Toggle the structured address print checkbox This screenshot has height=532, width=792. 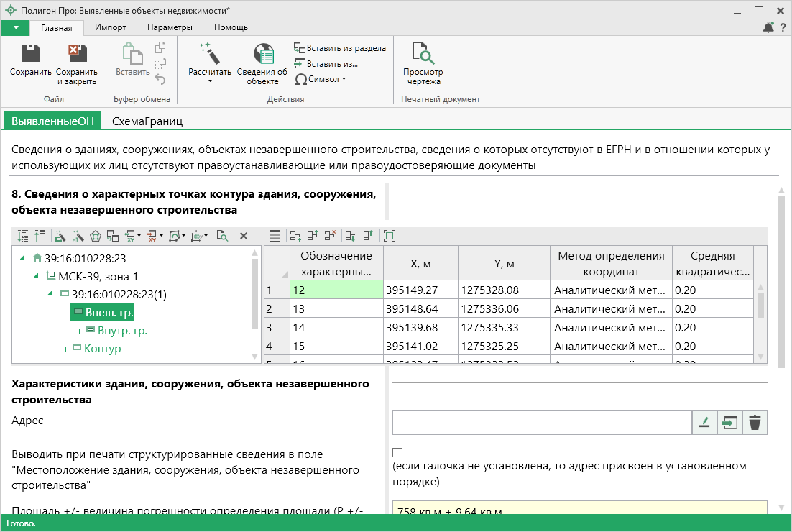point(397,452)
